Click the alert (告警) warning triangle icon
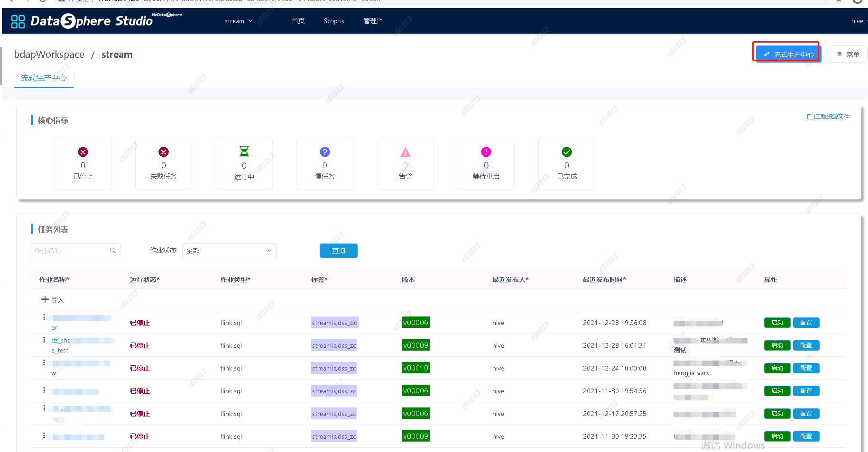This screenshot has height=452, width=868. pyautogui.click(x=406, y=152)
